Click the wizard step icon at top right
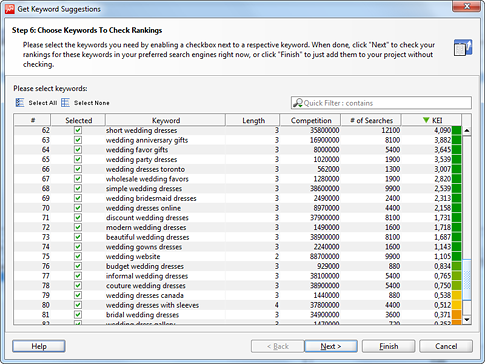Screen dimensions: 485x364 click(463, 48)
